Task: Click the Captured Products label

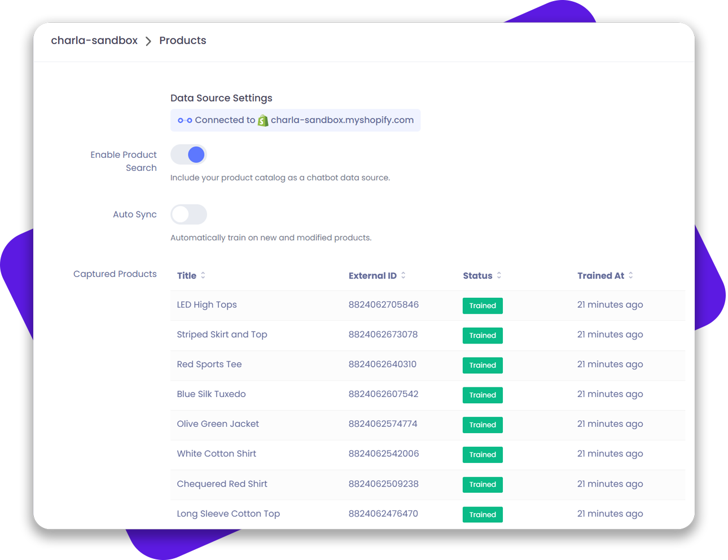Action: coord(115,274)
